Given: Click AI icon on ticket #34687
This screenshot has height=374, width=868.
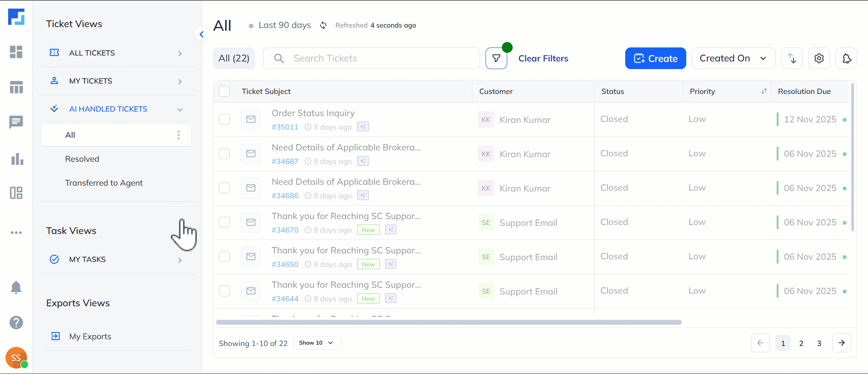Looking at the screenshot, I should (363, 161).
